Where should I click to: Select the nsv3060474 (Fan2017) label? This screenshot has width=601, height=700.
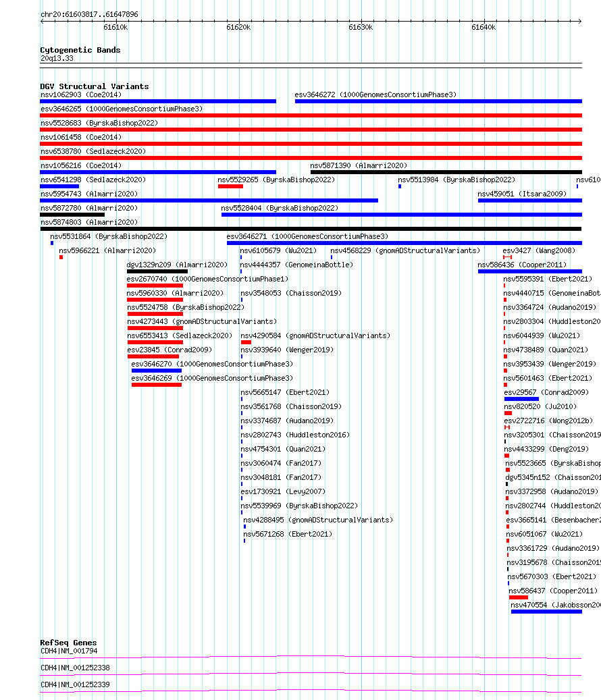tap(281, 463)
